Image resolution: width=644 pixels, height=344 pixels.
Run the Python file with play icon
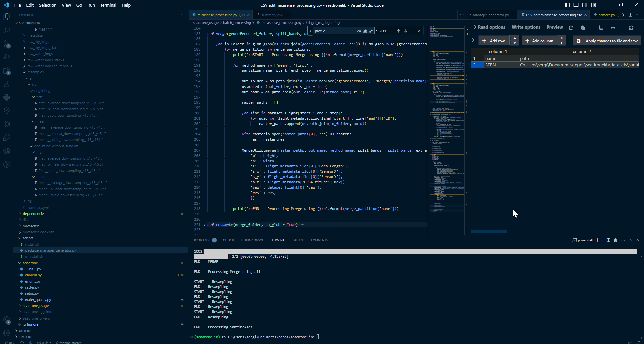pos(623,15)
